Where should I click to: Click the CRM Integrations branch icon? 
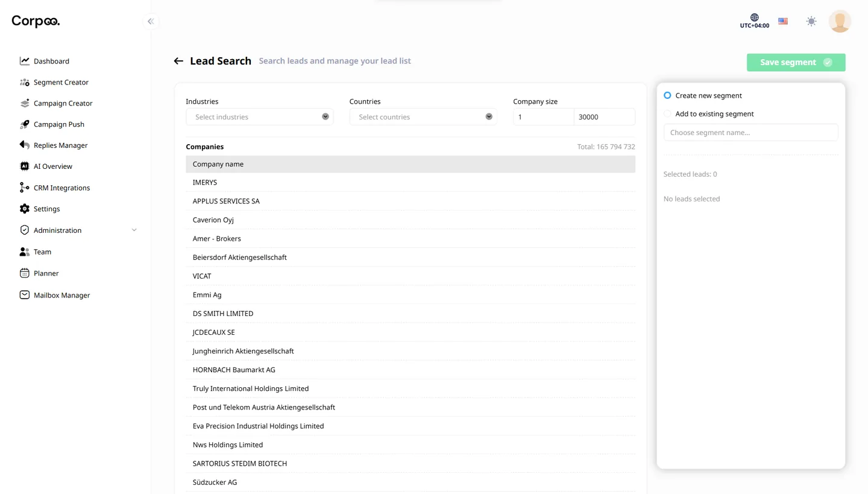[24, 188]
